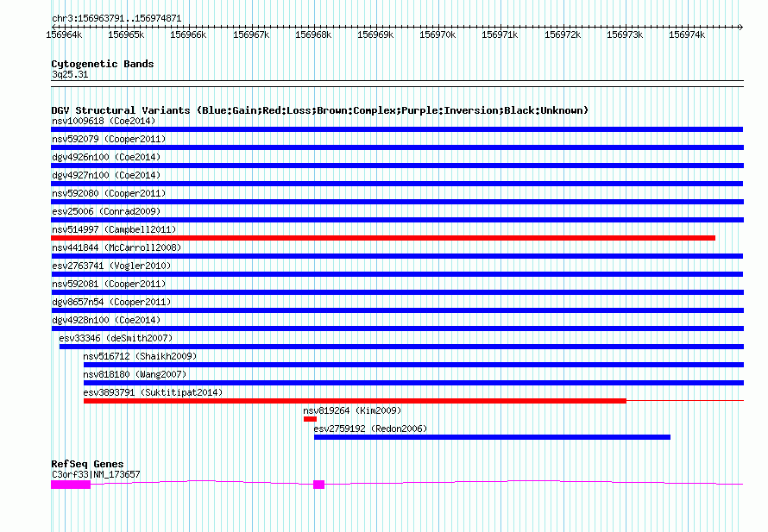Open the esv33346 (deSmith2007) variant label
Viewport: 768px width, 532px height.
(x=116, y=338)
